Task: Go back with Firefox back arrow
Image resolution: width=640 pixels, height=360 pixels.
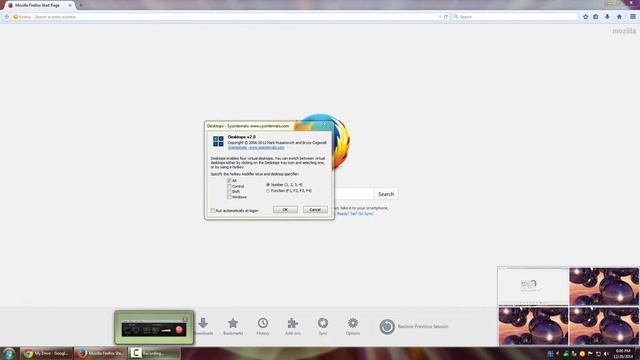Action: (x=7, y=17)
